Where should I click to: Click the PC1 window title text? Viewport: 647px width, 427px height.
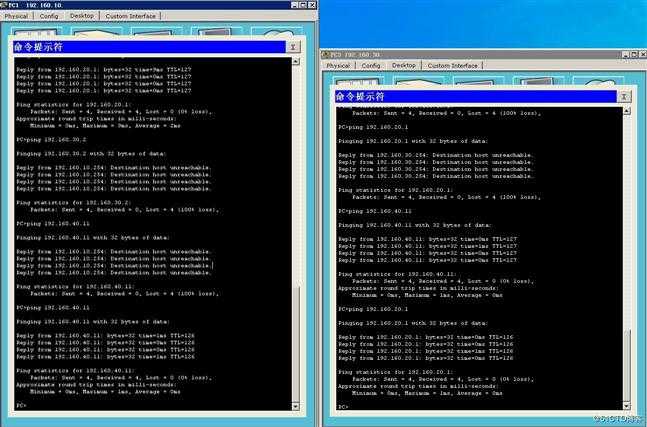(x=36, y=5)
